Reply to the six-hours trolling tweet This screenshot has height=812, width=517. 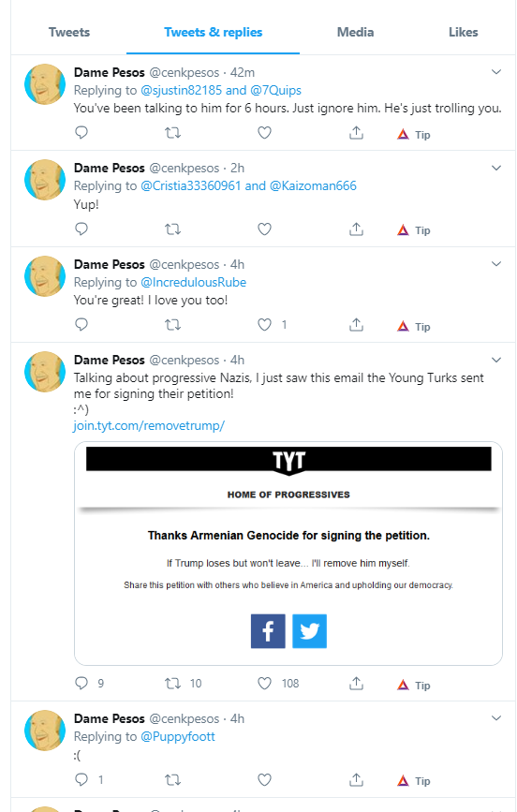click(x=81, y=133)
